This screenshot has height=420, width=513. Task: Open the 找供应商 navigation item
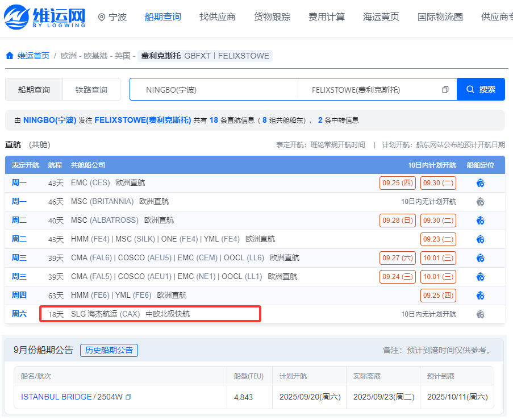[218, 17]
